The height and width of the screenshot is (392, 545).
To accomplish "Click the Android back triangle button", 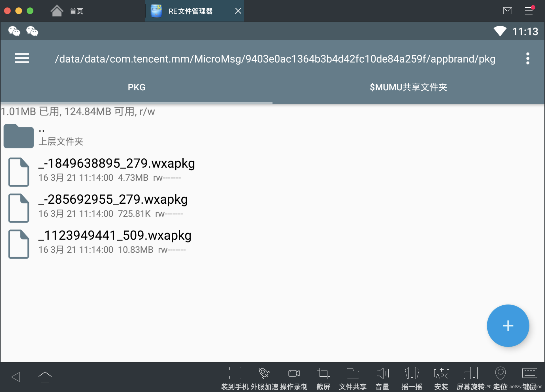I will [x=16, y=377].
